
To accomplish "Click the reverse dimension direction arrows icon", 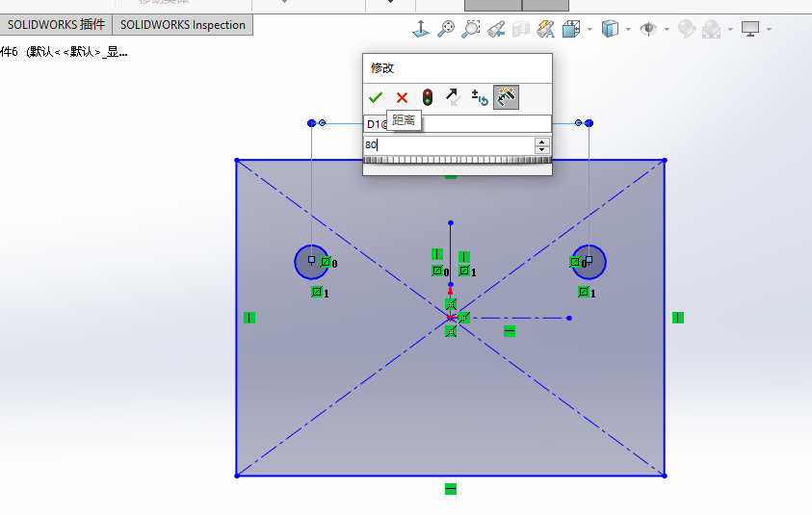I will pos(453,97).
